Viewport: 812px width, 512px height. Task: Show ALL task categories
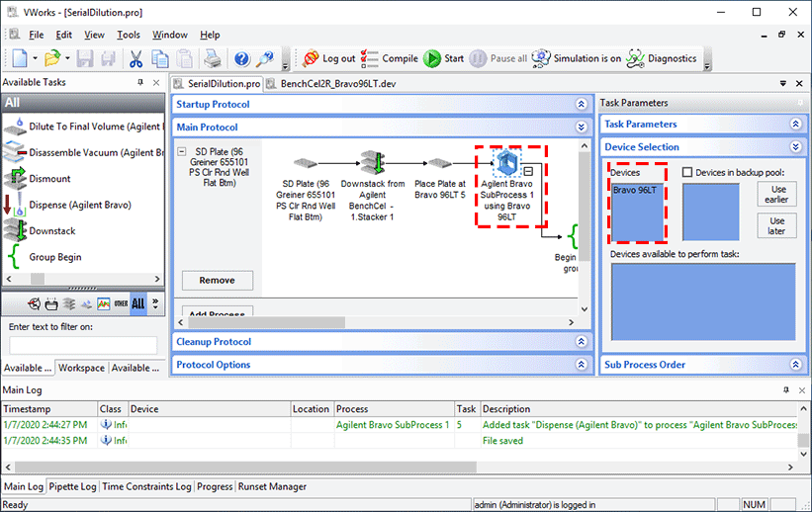tap(138, 303)
